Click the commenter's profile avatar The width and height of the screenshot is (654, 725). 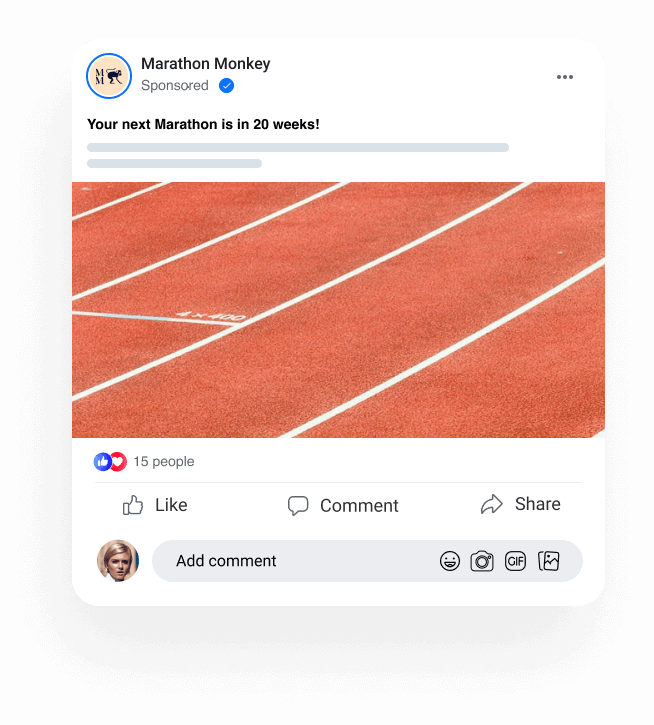(x=117, y=560)
